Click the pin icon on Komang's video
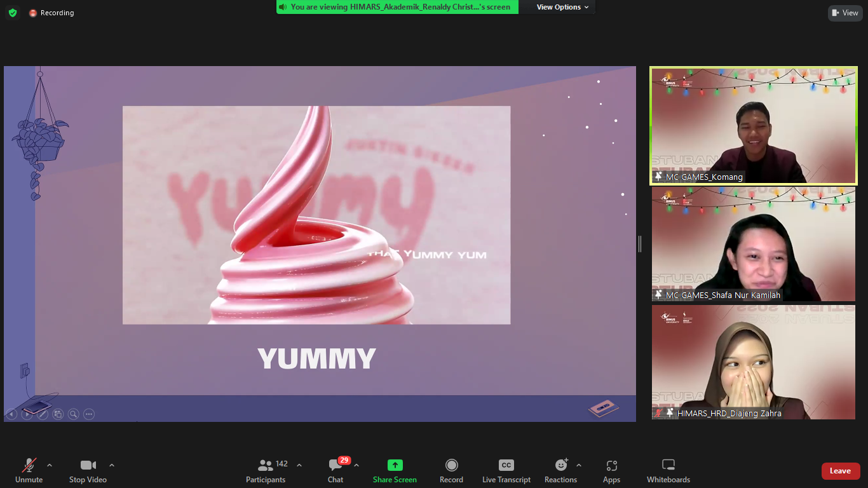 [659, 177]
